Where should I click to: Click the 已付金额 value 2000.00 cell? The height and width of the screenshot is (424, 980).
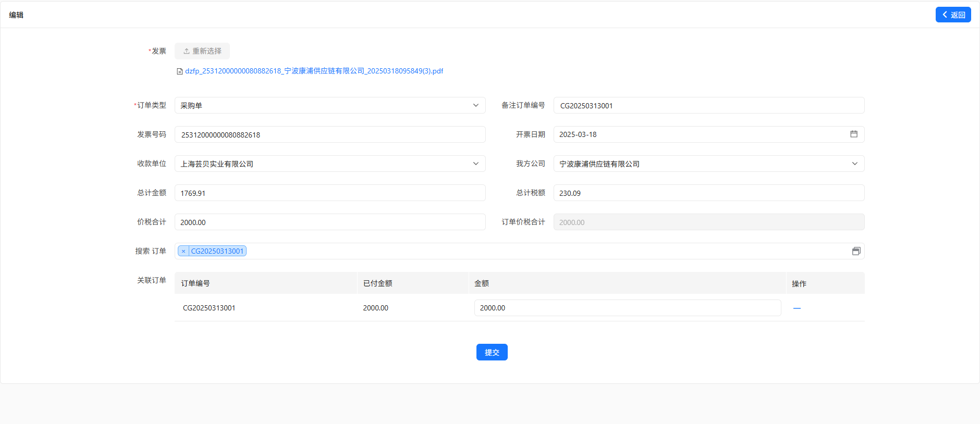tap(375, 308)
